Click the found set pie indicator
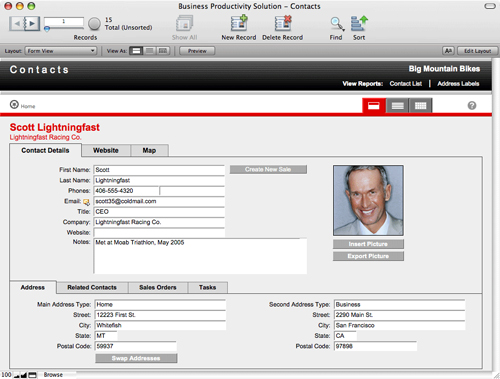This screenshot has height=379, width=500. point(94,24)
